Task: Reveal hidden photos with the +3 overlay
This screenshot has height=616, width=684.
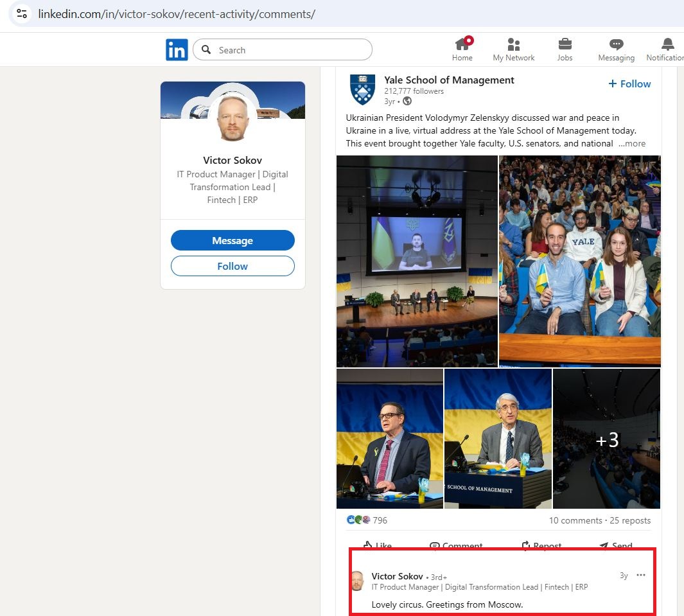Action: 606,439
